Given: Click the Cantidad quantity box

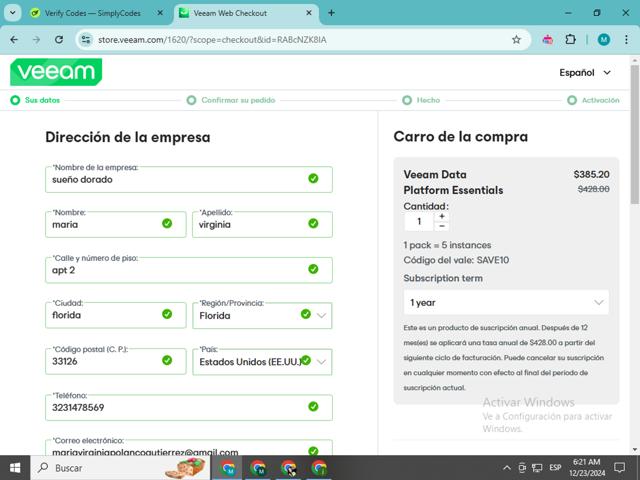Looking at the screenshot, I should [x=419, y=221].
